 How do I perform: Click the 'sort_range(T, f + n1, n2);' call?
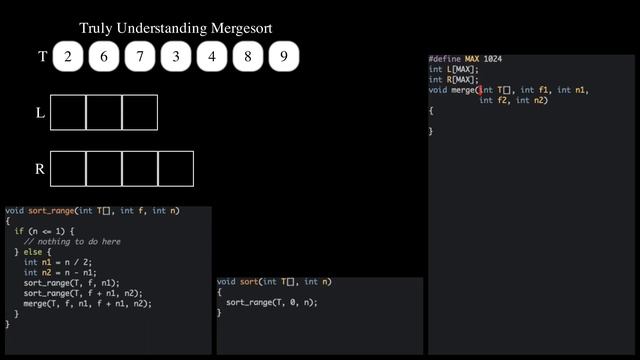(x=83, y=293)
